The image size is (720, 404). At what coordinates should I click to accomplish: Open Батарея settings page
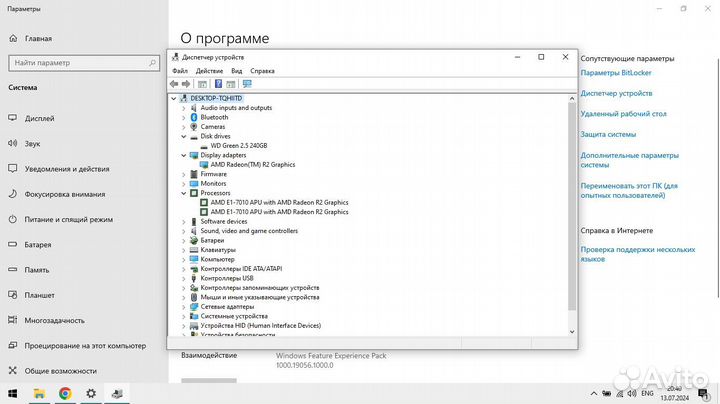(x=38, y=245)
